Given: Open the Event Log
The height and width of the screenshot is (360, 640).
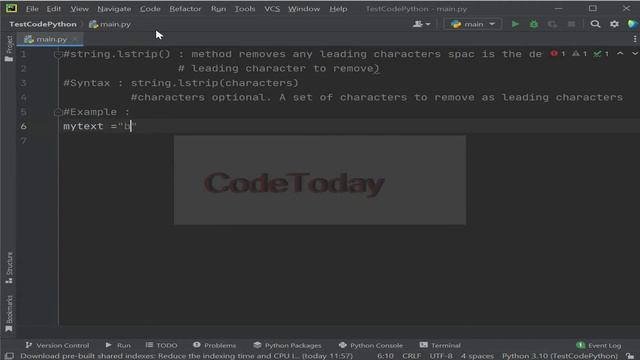Looking at the screenshot, I should coord(599,345).
